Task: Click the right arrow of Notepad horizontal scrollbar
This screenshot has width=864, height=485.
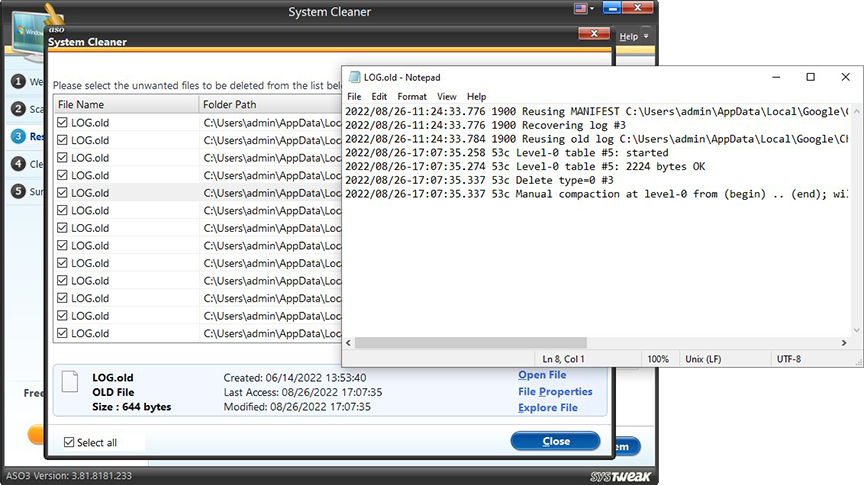Action: 844,343
